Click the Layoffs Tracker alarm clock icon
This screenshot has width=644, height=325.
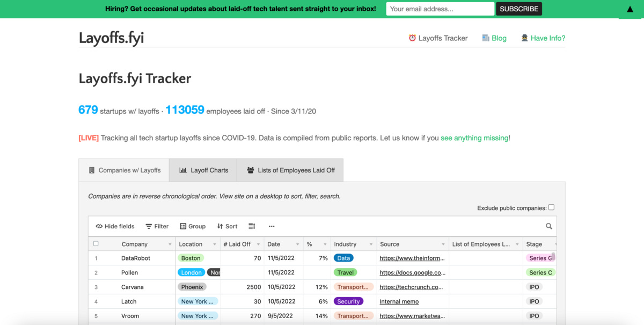(x=412, y=38)
